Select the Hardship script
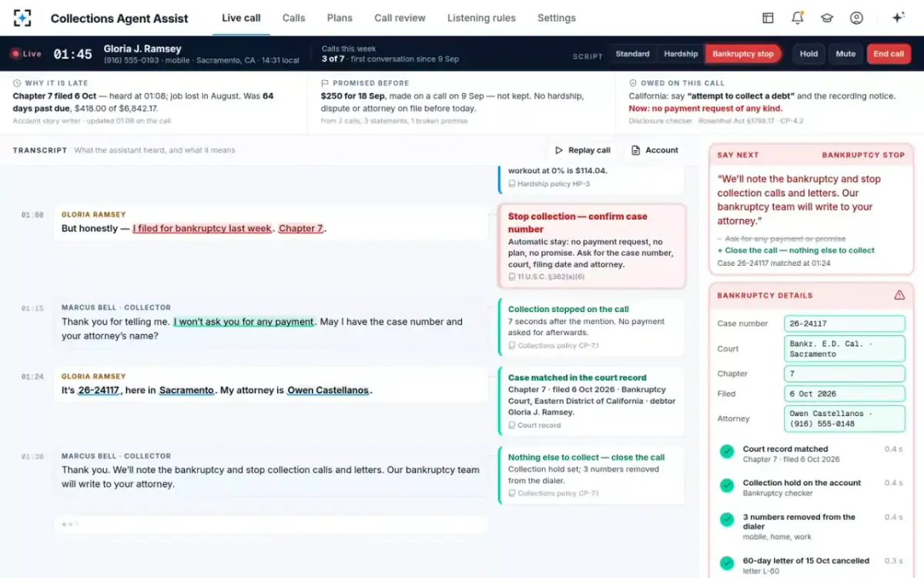 [681, 54]
